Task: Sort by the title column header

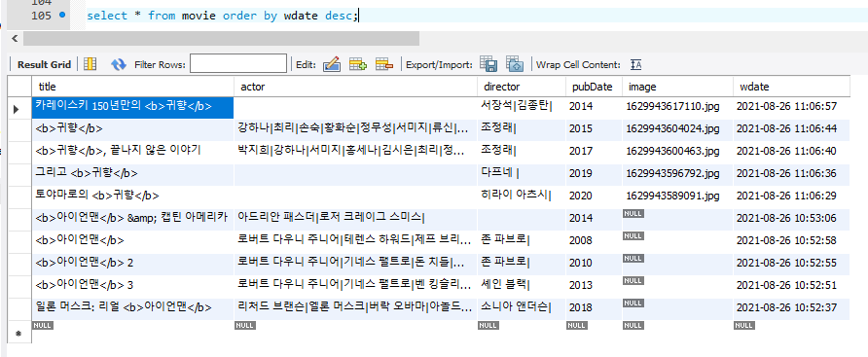Action: point(133,87)
